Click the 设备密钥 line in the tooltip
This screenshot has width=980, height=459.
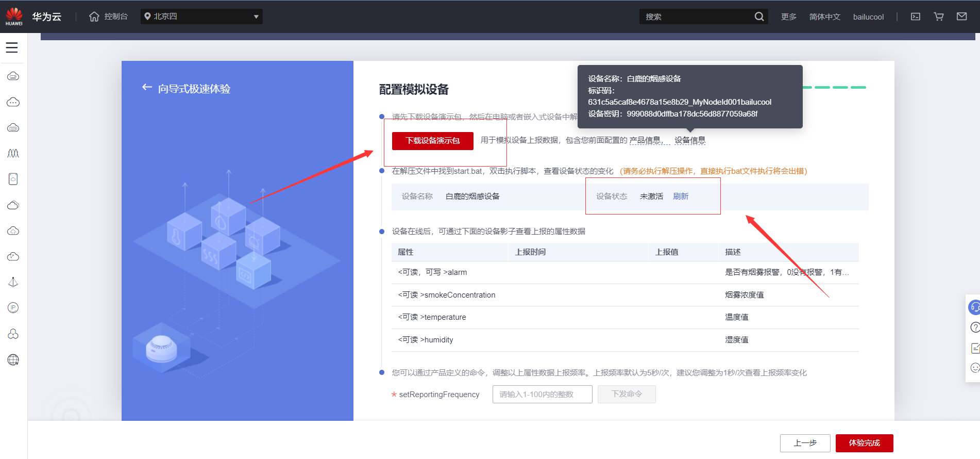673,114
